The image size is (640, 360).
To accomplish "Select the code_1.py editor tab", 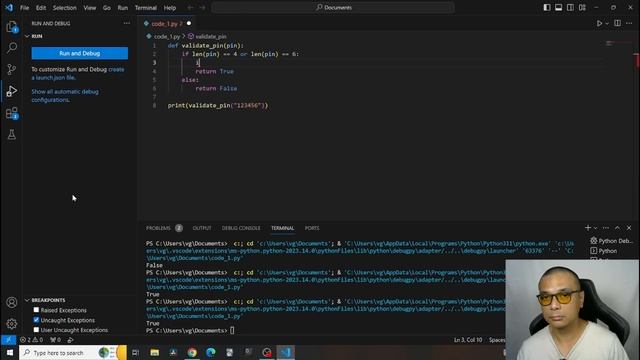I will point(166,24).
